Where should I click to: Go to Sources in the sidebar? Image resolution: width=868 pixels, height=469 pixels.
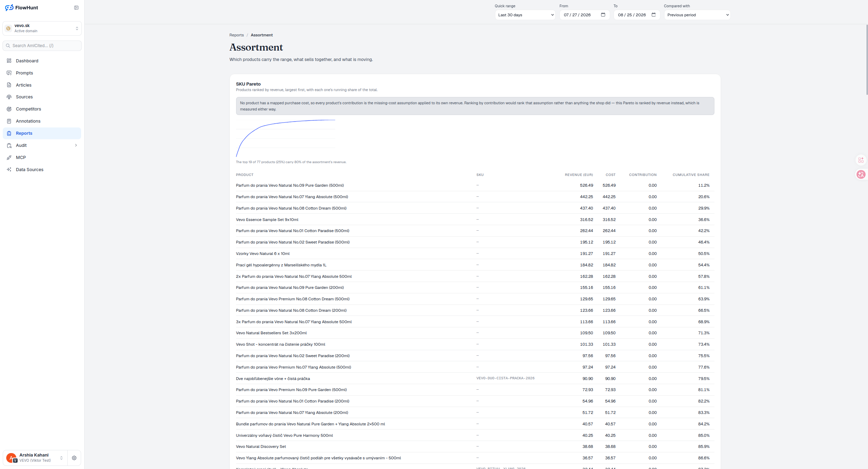42,97
